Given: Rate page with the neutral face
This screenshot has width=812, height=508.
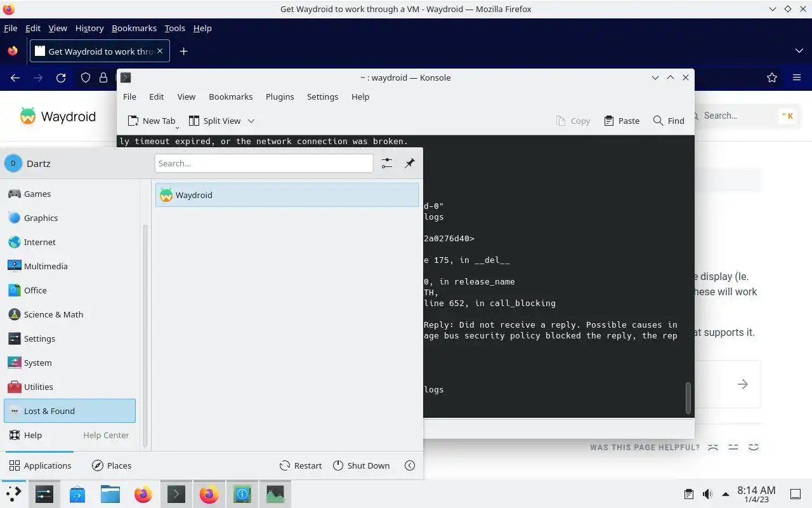Looking at the screenshot, I should [x=733, y=447].
